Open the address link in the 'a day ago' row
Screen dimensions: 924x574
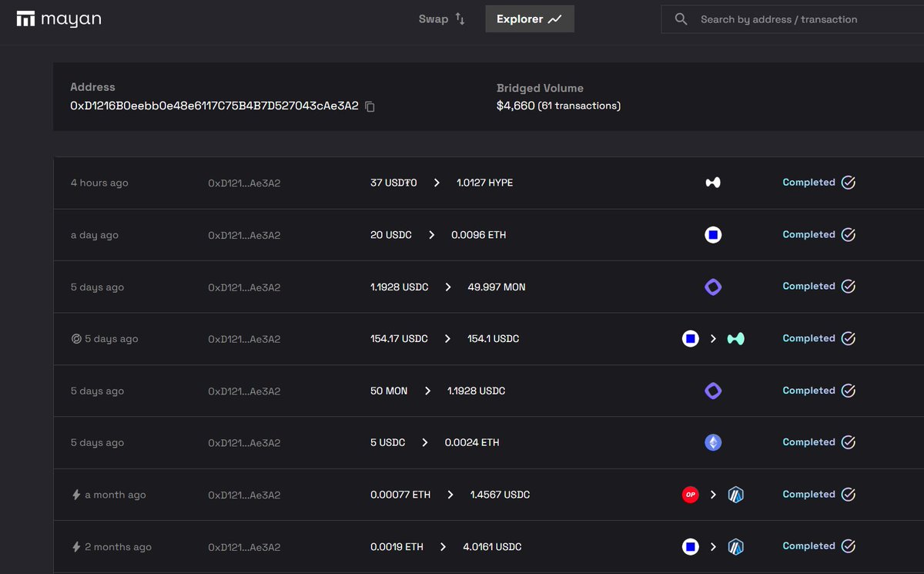244,235
